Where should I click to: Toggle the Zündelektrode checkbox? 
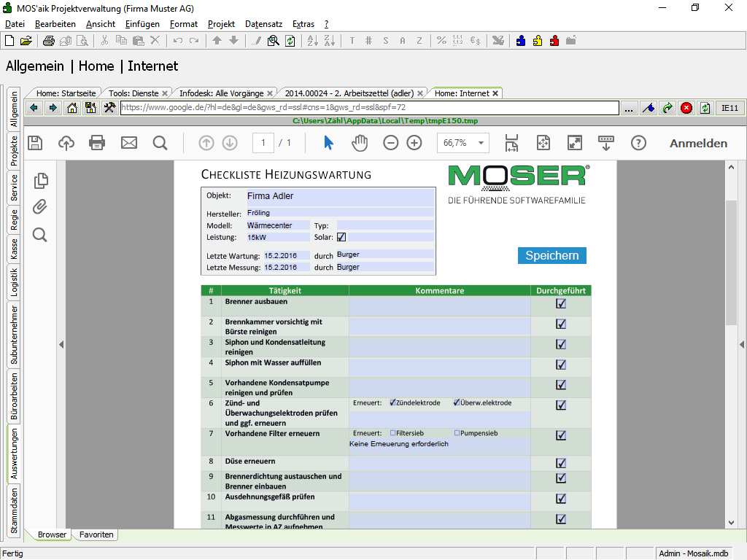coord(393,402)
